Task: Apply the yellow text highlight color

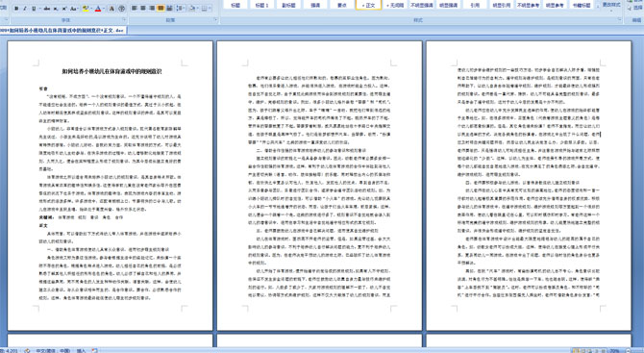Action: [x=85, y=9]
